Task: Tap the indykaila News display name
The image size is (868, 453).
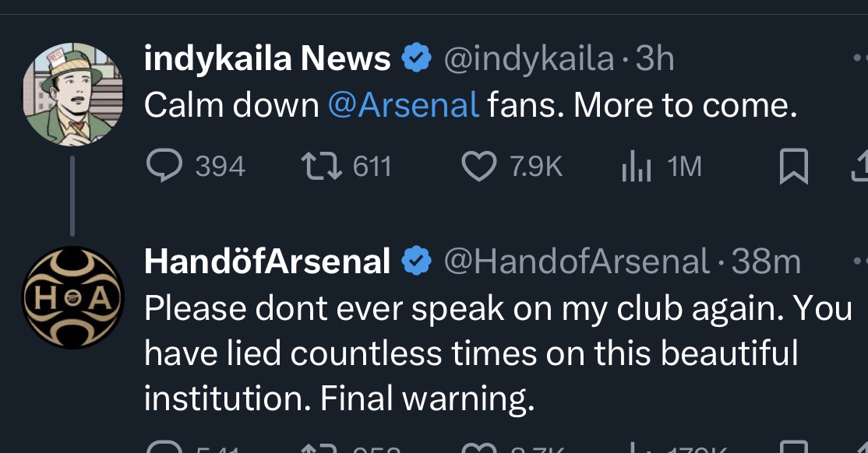Action: pos(267,59)
